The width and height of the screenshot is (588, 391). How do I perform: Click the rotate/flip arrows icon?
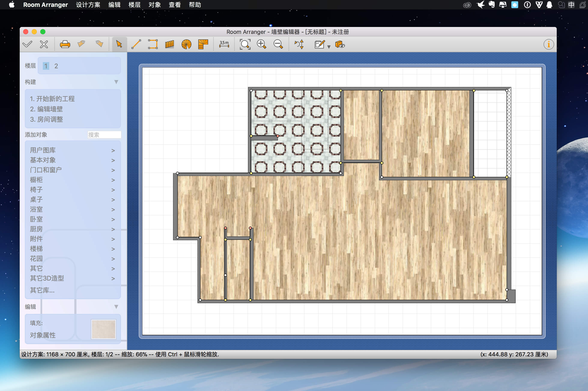299,44
